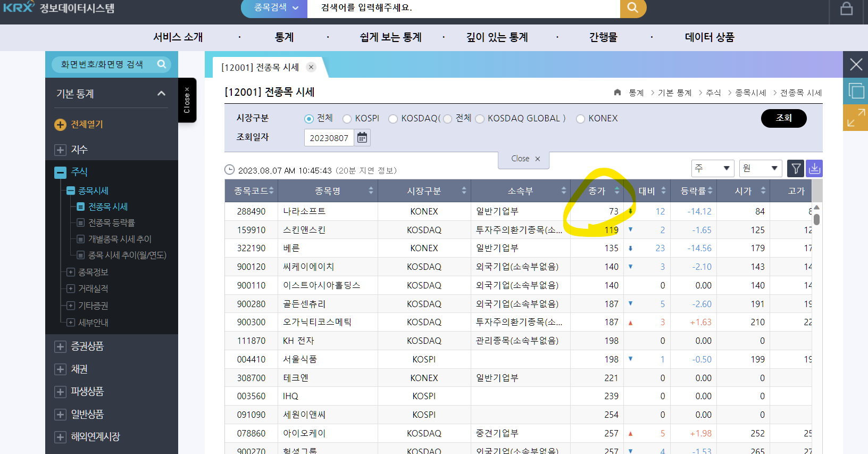Expand the 파생상품 tree node
The image size is (868, 454).
click(60, 392)
